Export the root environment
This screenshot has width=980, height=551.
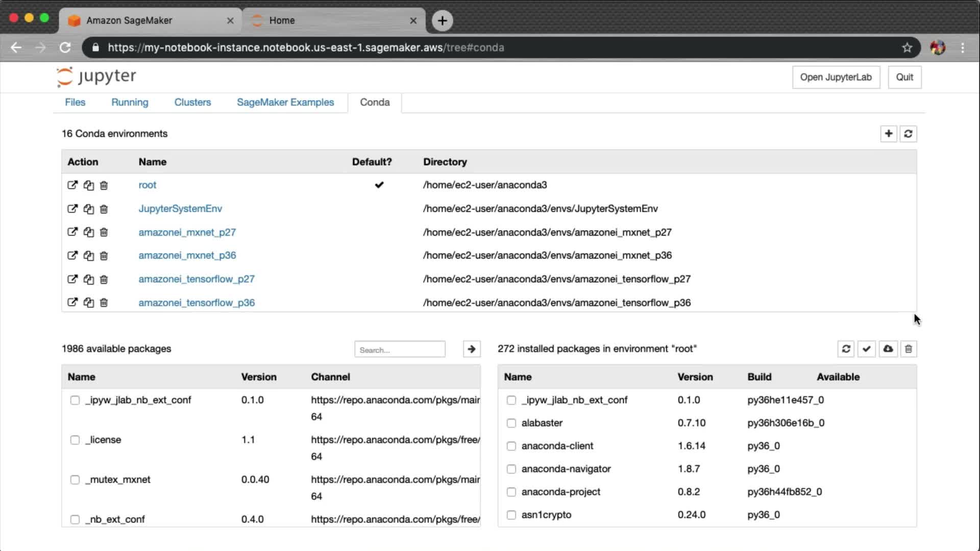tap(72, 185)
